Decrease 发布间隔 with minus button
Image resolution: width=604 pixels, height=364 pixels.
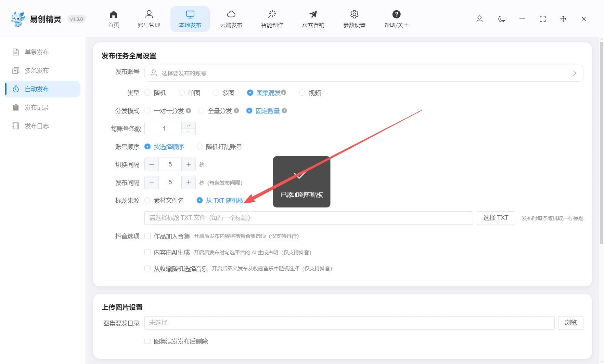152,182
